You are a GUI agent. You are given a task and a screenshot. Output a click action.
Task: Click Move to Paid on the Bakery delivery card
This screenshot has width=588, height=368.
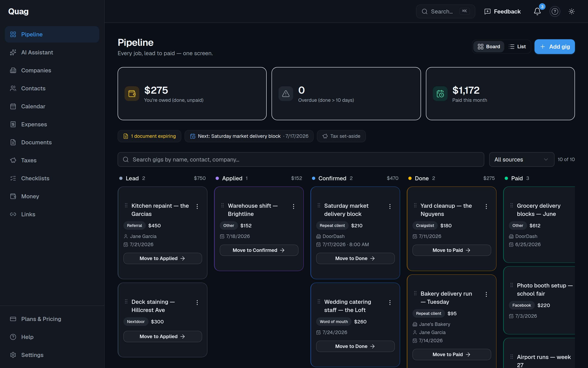click(x=452, y=355)
